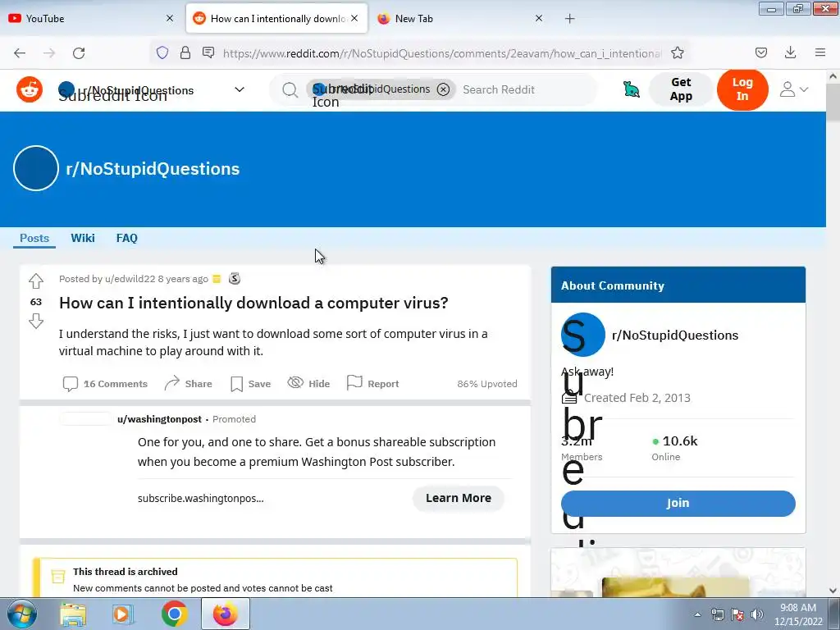Remove the r/NoStupidQuestions search filter chip
The width and height of the screenshot is (840, 630).
(x=443, y=89)
